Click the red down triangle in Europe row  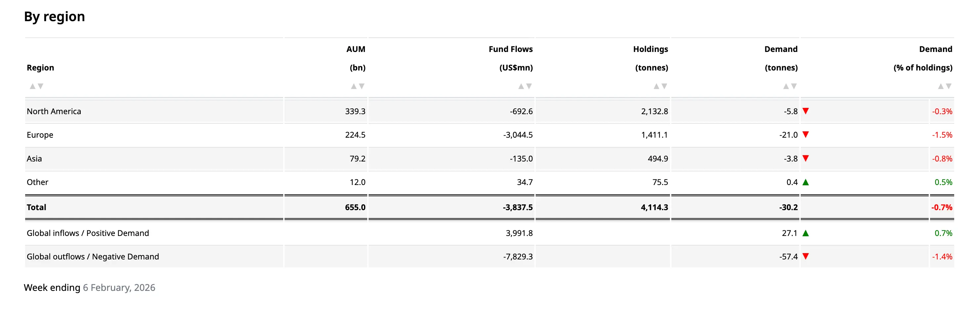[805, 134]
